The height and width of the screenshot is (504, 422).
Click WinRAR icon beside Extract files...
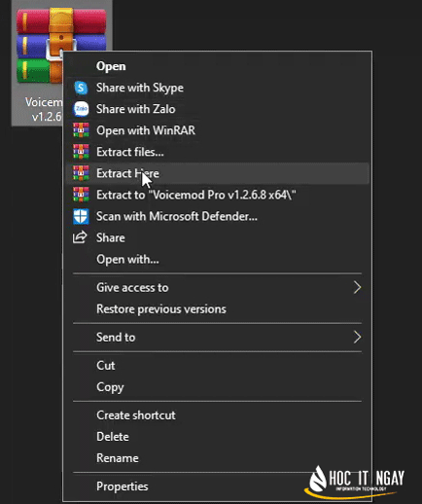coord(81,152)
